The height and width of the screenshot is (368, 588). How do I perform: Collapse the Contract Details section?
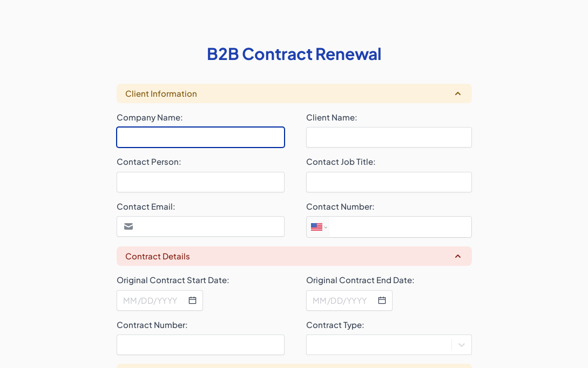458,256
